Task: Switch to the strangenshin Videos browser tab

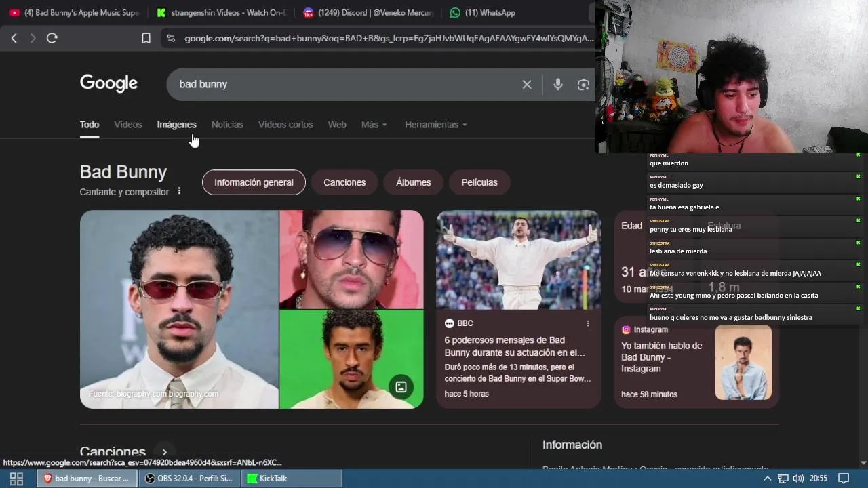Action: coord(222,12)
